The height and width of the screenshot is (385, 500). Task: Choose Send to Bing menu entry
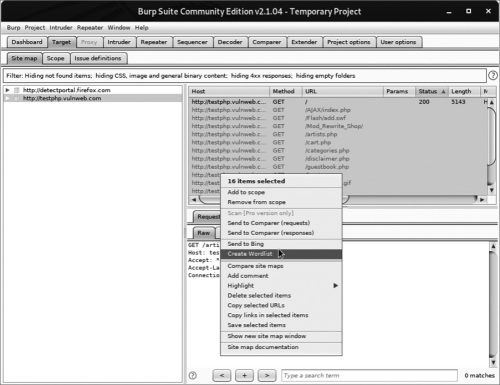pyautogui.click(x=281, y=244)
